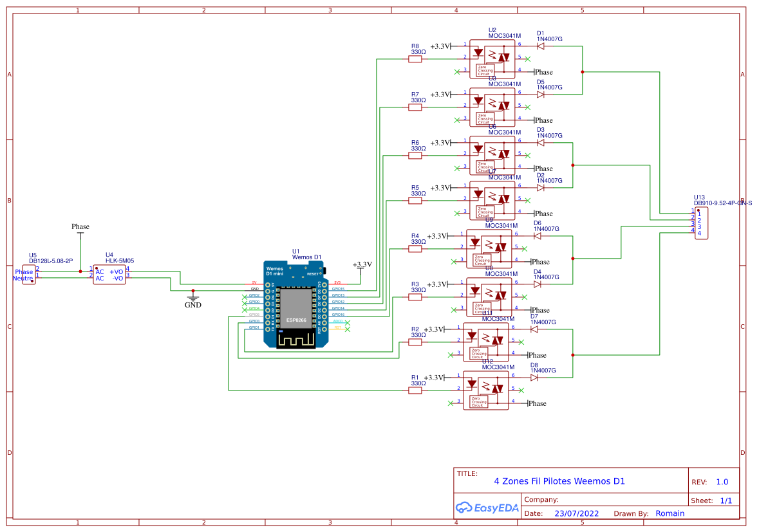Viewport: 759px width, 532px height.
Task: Click the 'HLK-5M05' part label
Action: click(120, 261)
